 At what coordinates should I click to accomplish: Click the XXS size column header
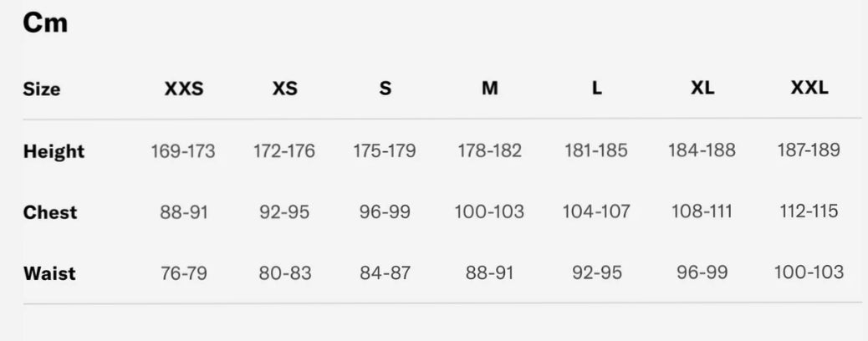pos(183,89)
